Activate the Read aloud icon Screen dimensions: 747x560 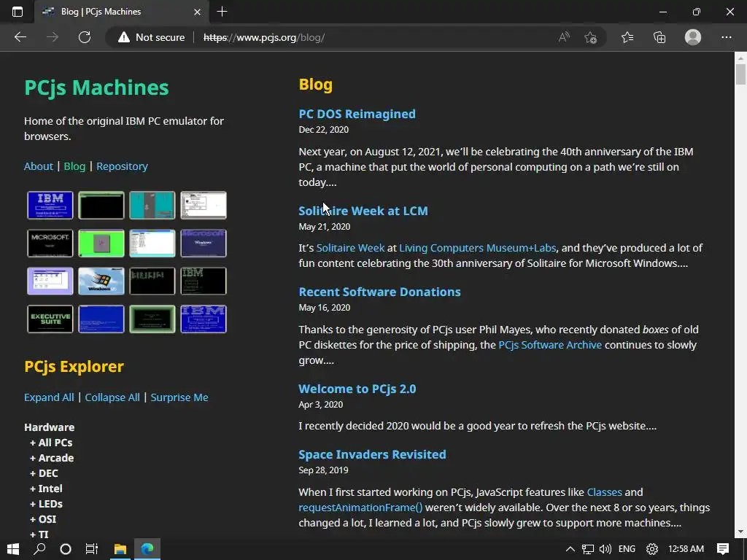564,37
